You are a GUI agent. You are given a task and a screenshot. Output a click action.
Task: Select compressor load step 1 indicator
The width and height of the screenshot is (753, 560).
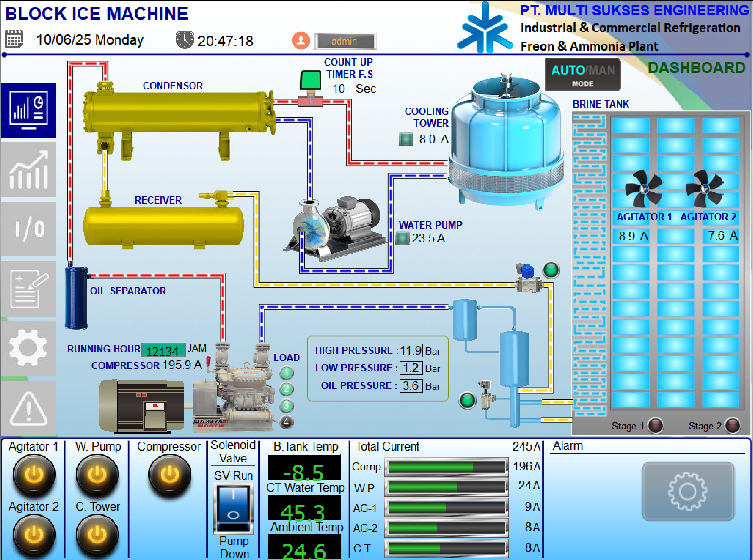click(286, 373)
